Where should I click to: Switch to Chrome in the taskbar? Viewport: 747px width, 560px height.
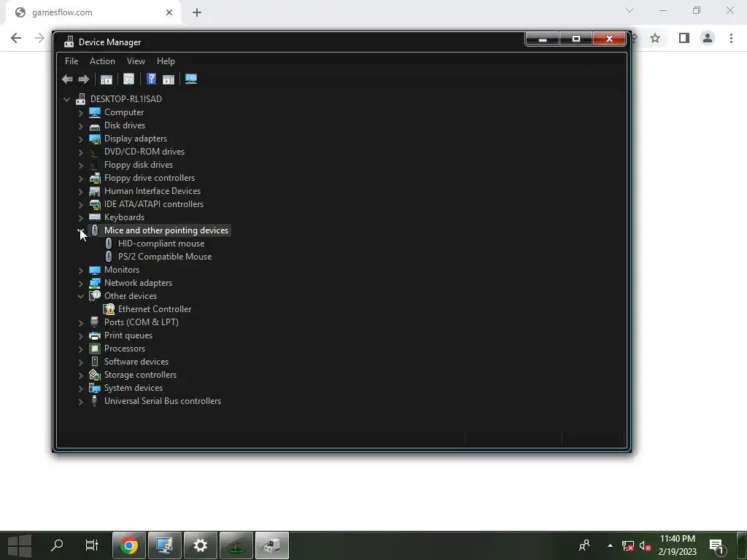point(128,545)
